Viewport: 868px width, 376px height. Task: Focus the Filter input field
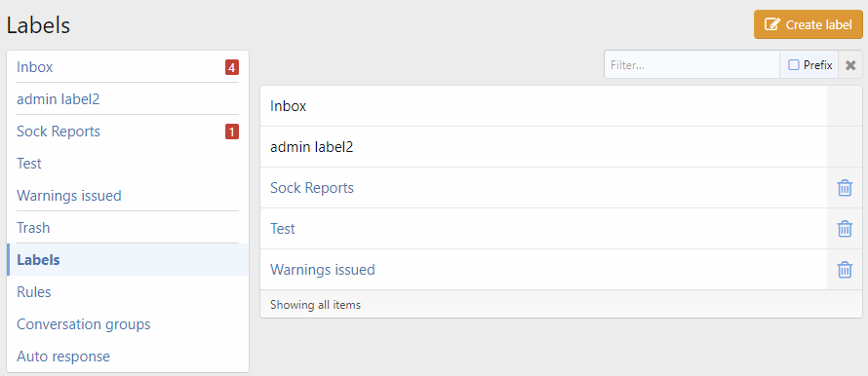tap(692, 65)
